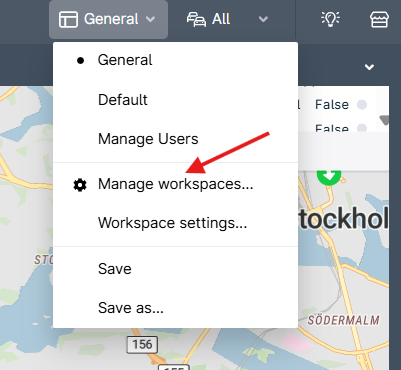Toggle the second False status indicator
The height and width of the screenshot is (370, 401).
362,128
